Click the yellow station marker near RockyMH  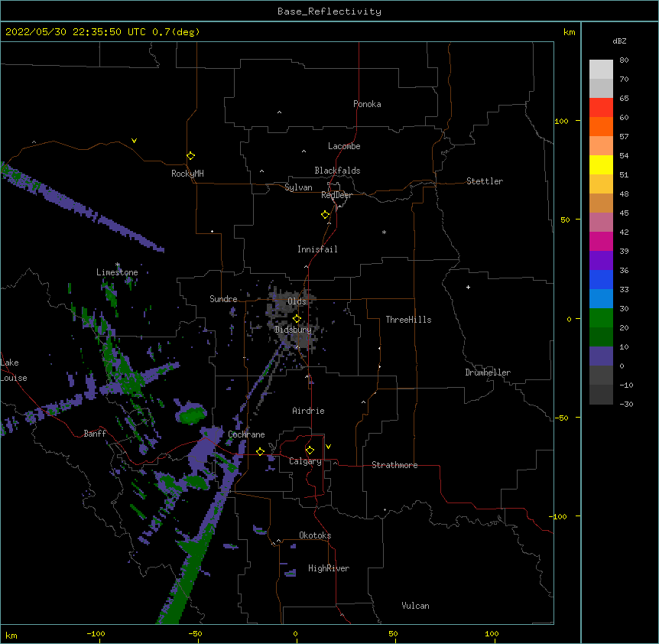[190, 156]
